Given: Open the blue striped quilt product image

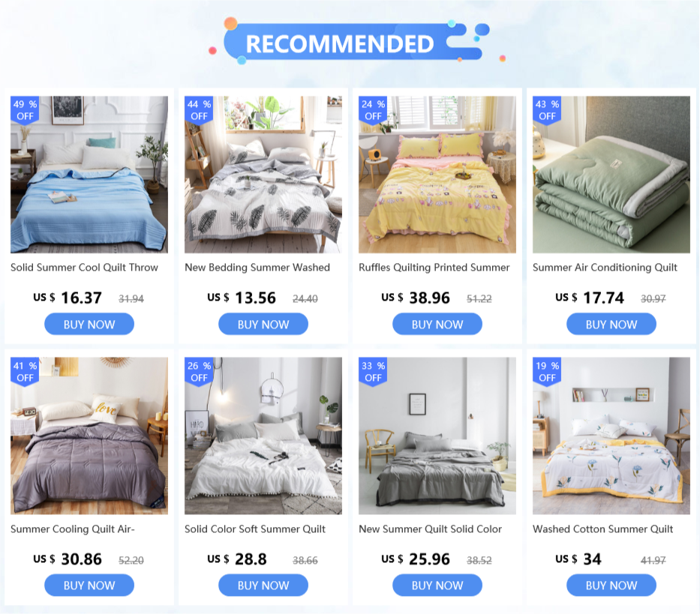Looking at the screenshot, I should pos(89,175).
